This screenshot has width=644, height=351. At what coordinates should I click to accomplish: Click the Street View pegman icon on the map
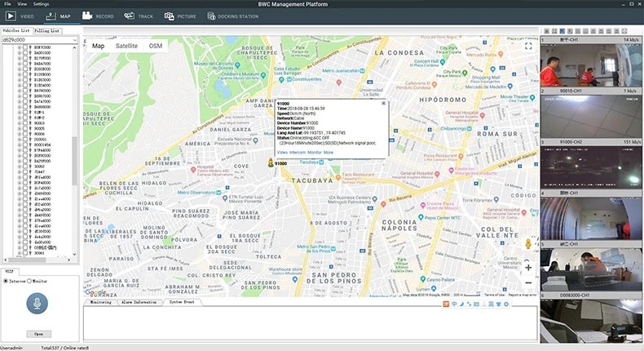[528, 244]
